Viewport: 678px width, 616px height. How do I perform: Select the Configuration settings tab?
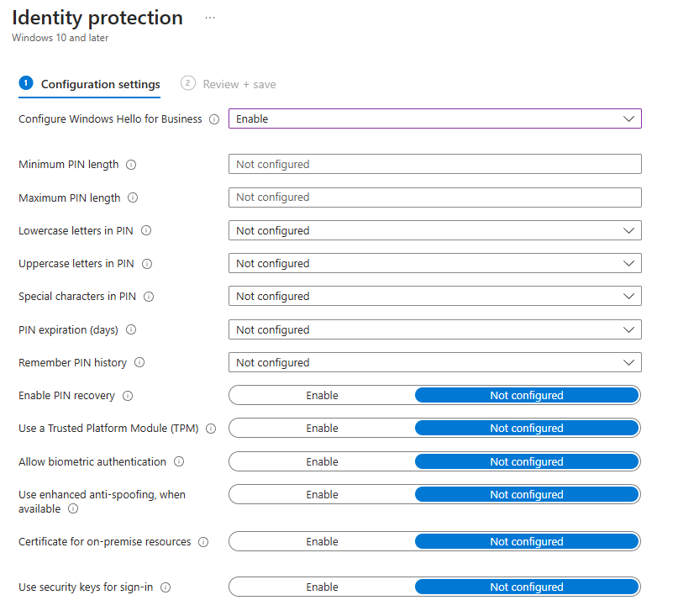(100, 84)
